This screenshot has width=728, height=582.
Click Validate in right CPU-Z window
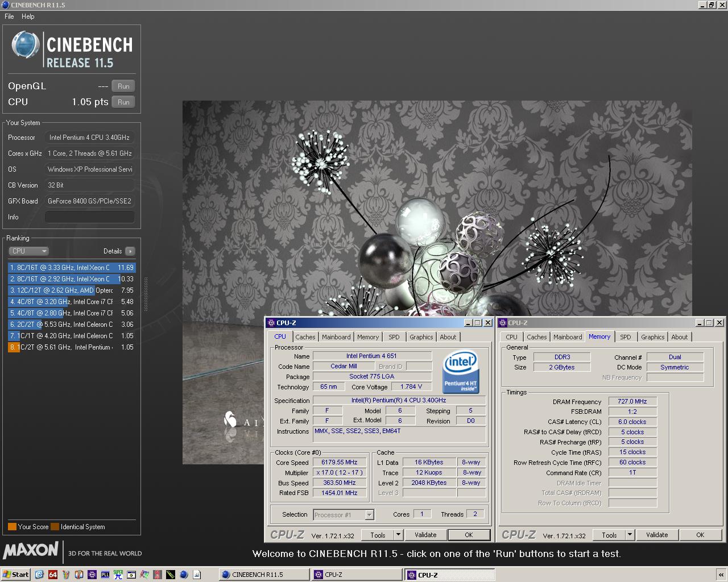pyautogui.click(x=657, y=535)
